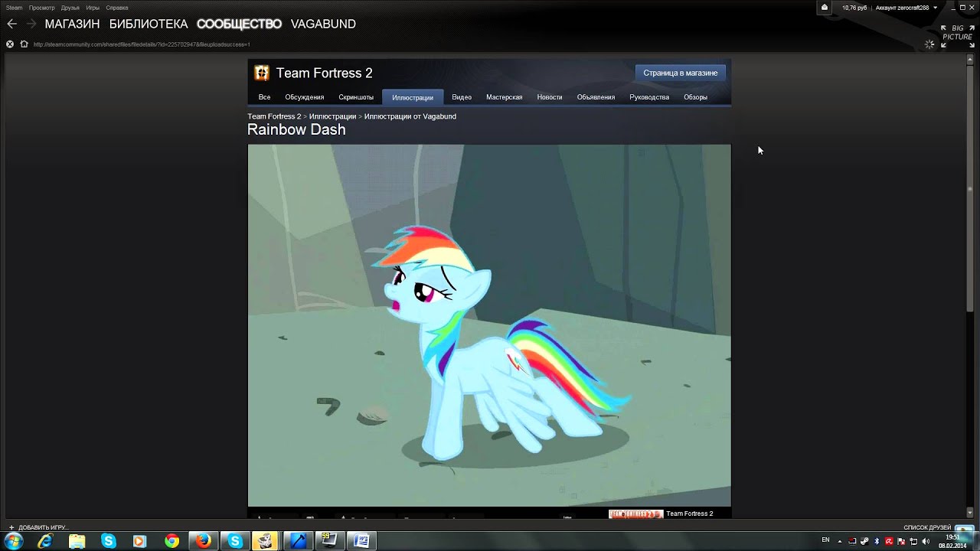980x551 pixels.
Task: Select the Новости tab
Action: coord(550,97)
